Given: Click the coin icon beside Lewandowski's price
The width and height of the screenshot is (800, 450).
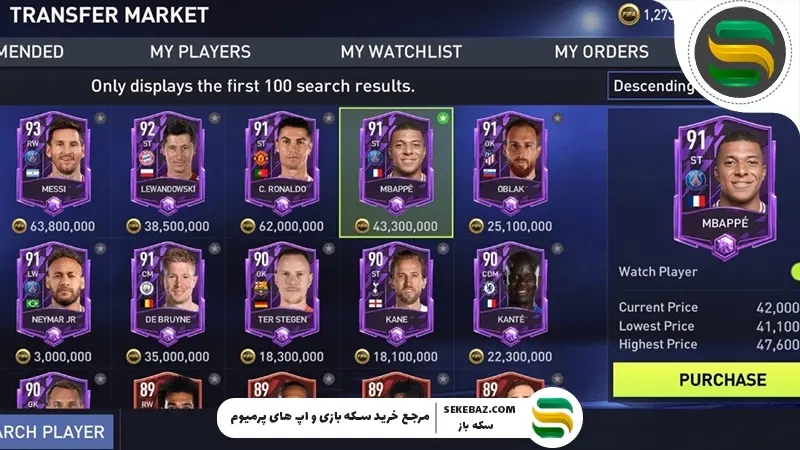Looking at the screenshot, I should pyautogui.click(x=134, y=226).
